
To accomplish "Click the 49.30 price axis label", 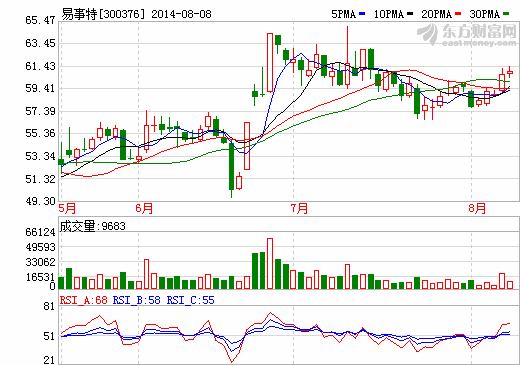I will 40,201.
